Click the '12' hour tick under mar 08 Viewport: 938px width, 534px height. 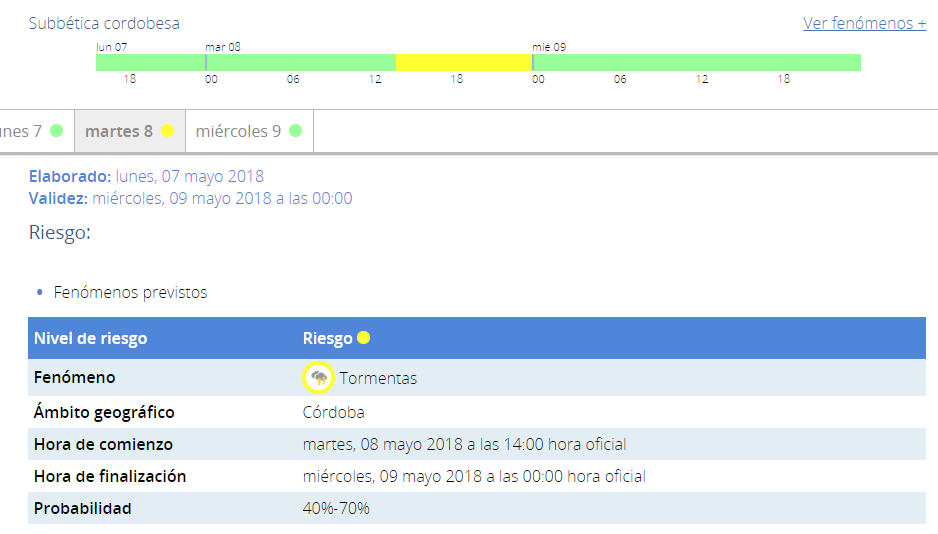pos(374,79)
